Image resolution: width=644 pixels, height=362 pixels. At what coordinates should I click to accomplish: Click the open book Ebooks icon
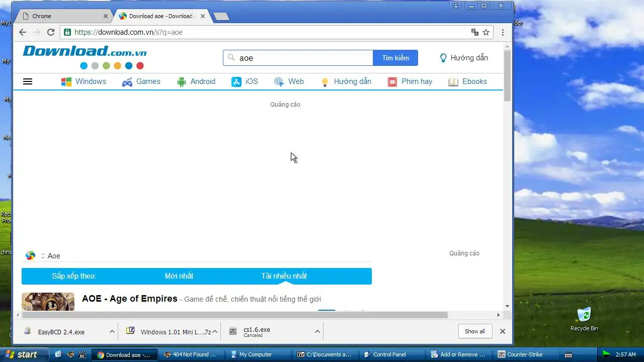pyautogui.click(x=453, y=82)
